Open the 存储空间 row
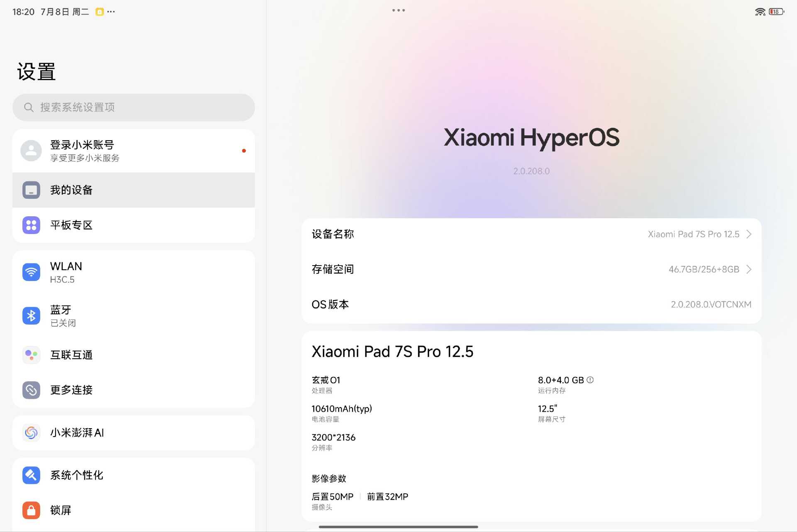The image size is (797, 532). [x=531, y=269]
